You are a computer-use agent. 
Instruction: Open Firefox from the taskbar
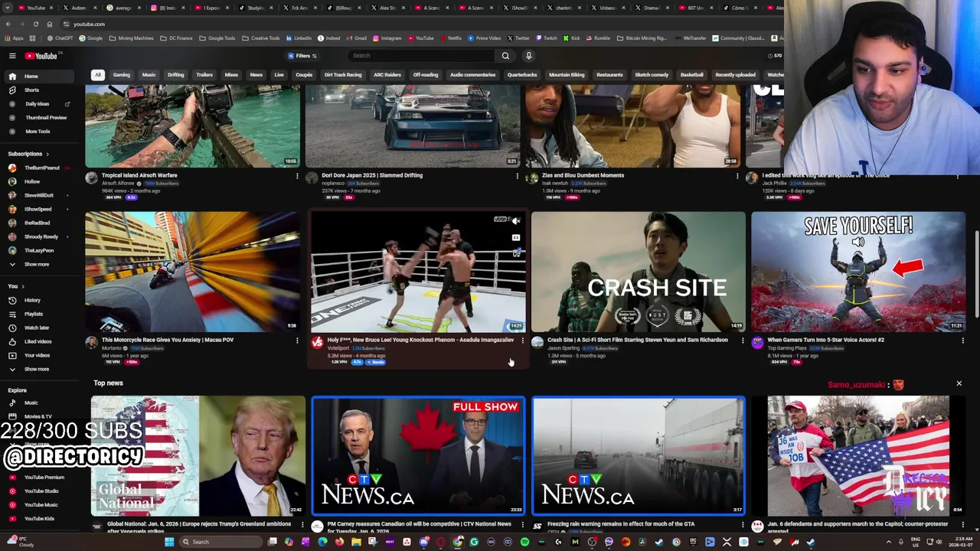click(339, 542)
